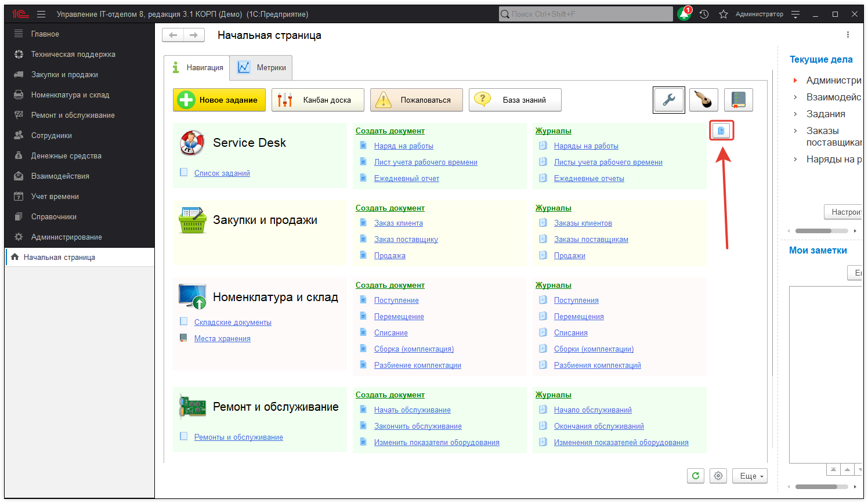The width and height of the screenshot is (868, 503).
Task: Click the search field in the title bar
Action: [585, 13]
